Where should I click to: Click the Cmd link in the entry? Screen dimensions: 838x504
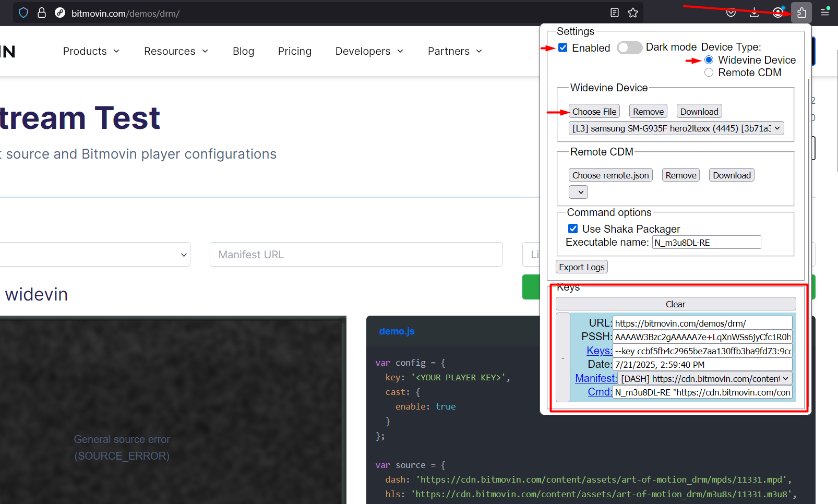(600, 392)
